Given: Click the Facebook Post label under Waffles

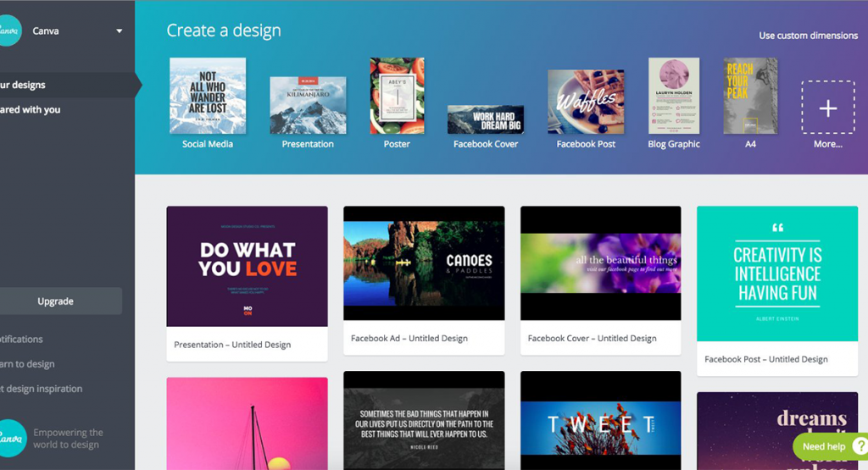Looking at the screenshot, I should (x=586, y=144).
